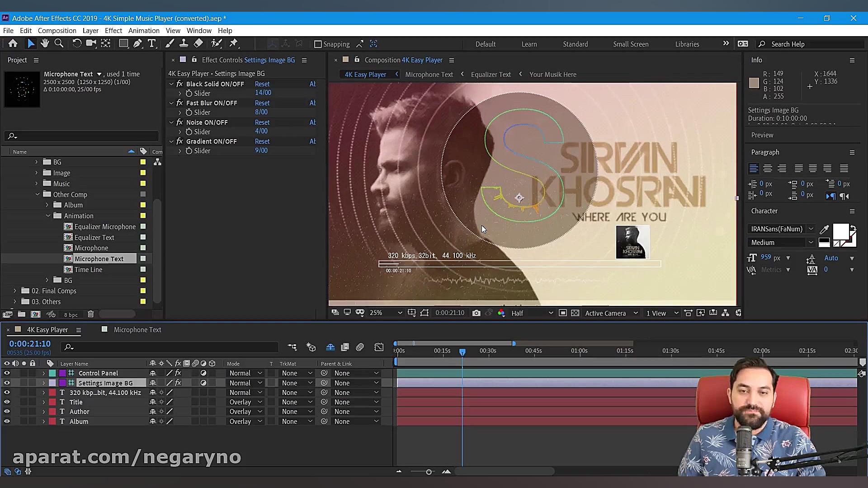Expand the 02. Final Comps folder
Screen dimensions: 868x488
tap(15, 291)
